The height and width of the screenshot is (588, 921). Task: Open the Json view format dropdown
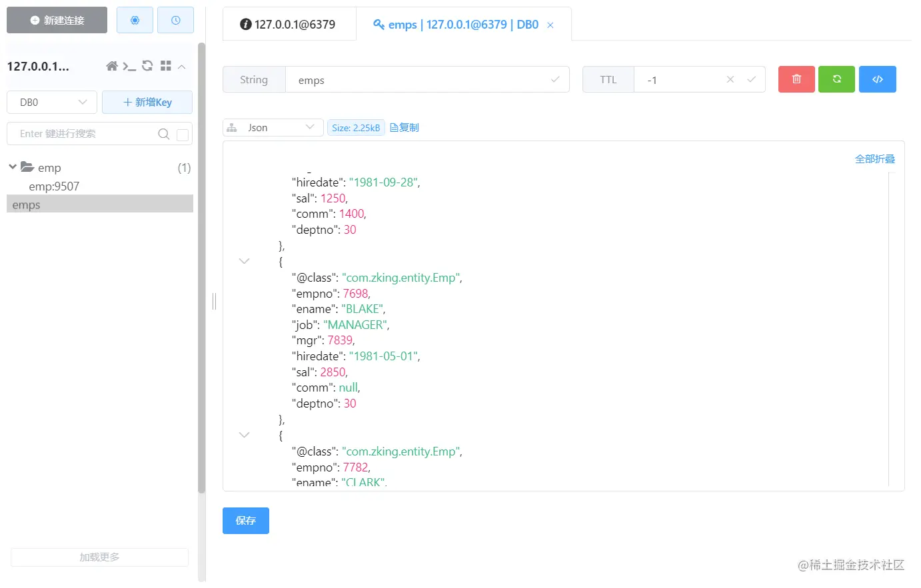(273, 127)
